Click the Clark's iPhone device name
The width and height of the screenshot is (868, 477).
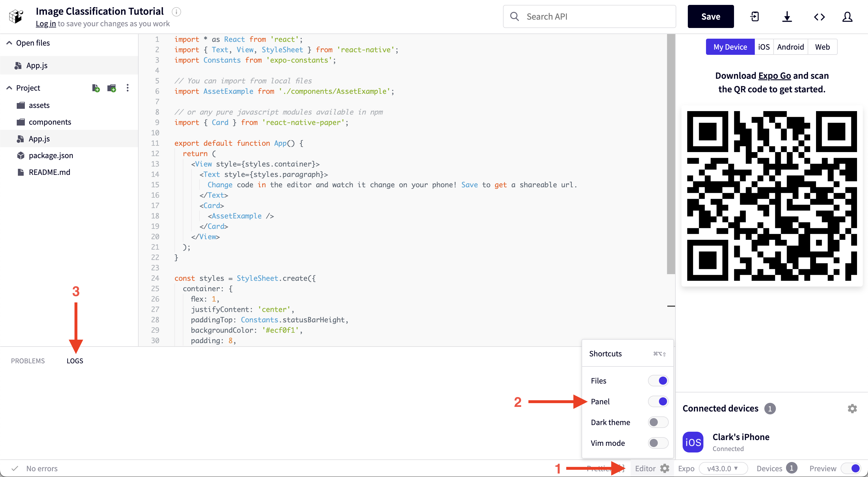(x=741, y=437)
